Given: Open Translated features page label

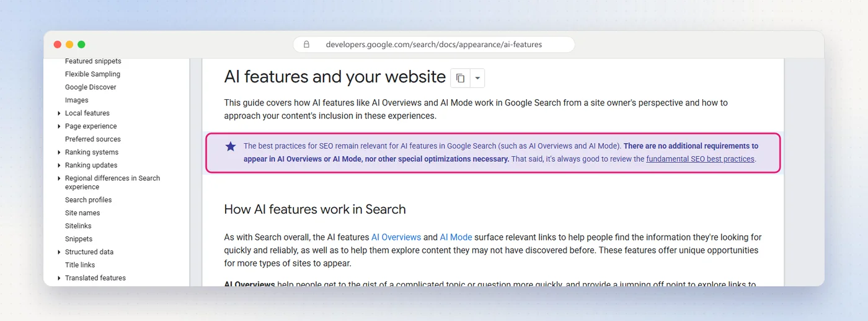Looking at the screenshot, I should (95, 278).
